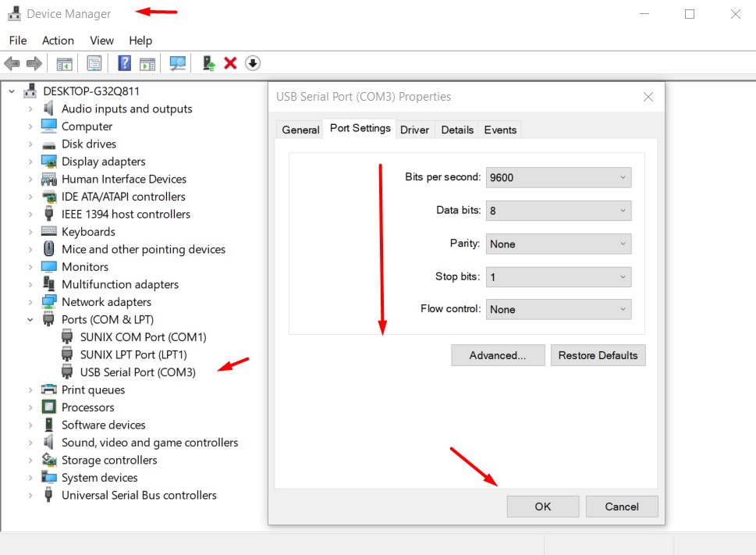Click the Storage controllers icon
The height and width of the screenshot is (555, 756).
[x=48, y=460]
